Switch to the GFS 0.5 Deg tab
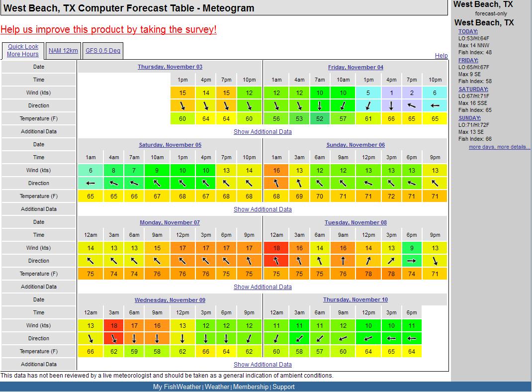The image size is (532, 392). (102, 50)
